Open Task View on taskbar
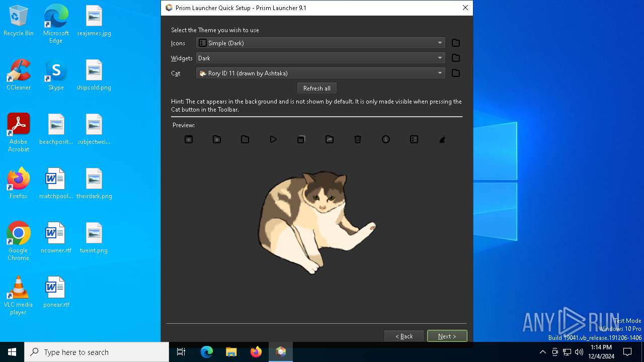Viewport: 644px width, 362px height. tap(181, 352)
